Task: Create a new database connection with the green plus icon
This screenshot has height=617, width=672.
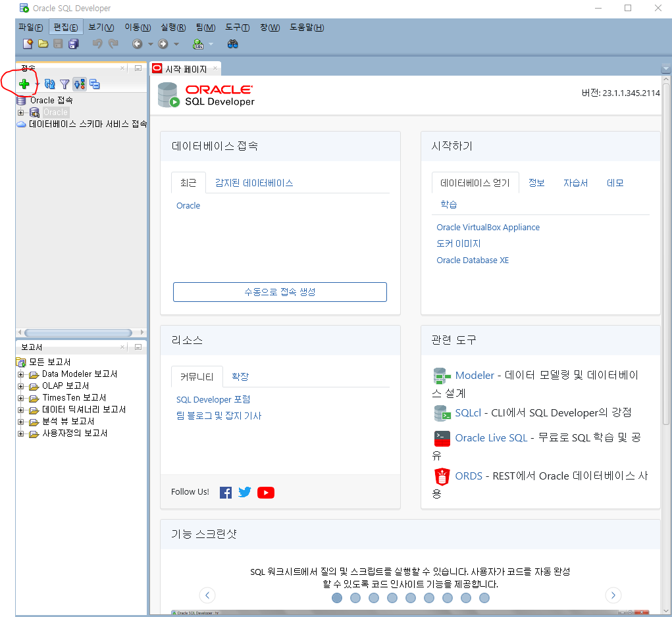Action: click(x=23, y=84)
